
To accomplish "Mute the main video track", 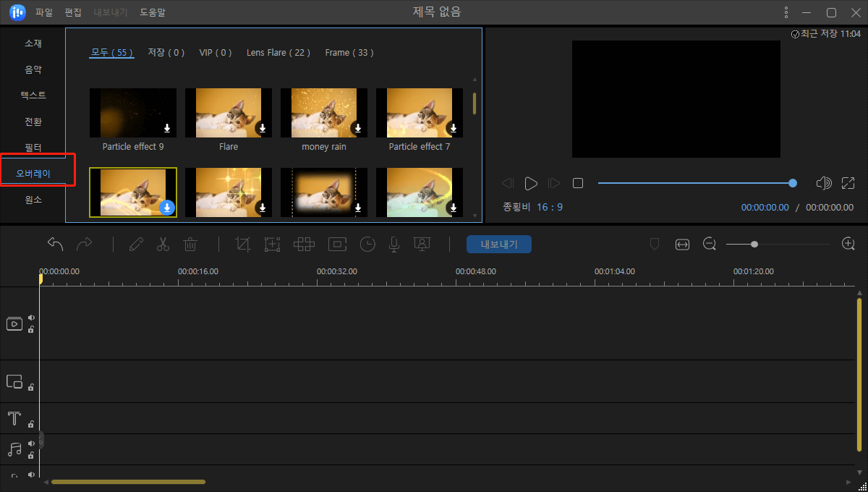I will pos(31,318).
